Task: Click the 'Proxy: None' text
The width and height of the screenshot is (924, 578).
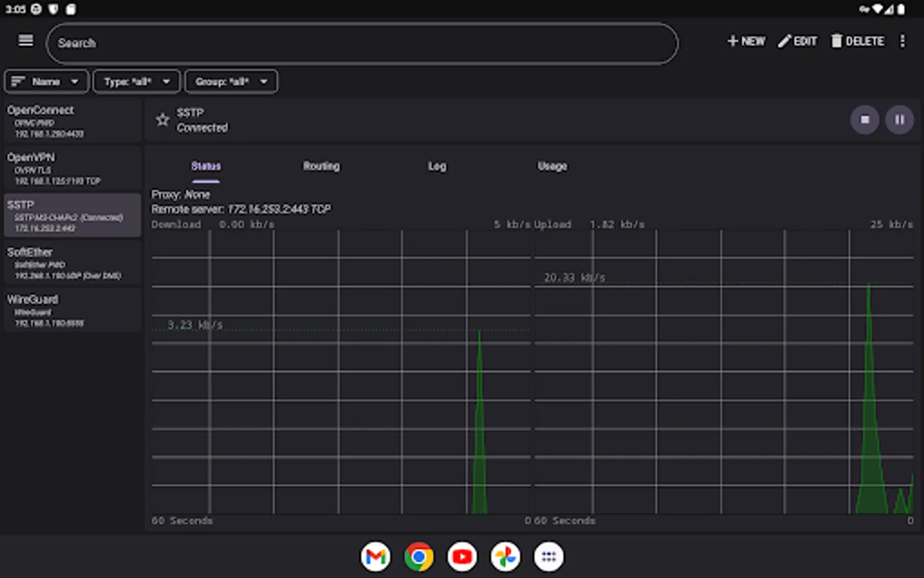Action: point(181,195)
